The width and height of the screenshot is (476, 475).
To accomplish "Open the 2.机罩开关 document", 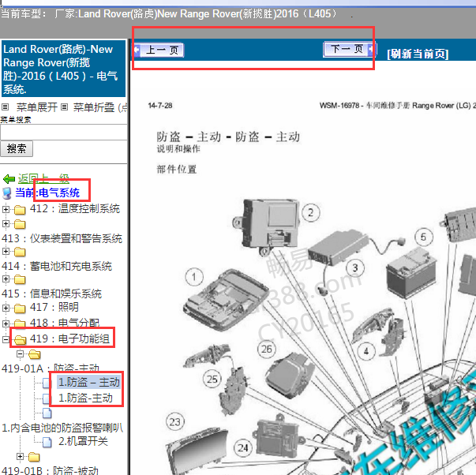I will coord(83,441).
